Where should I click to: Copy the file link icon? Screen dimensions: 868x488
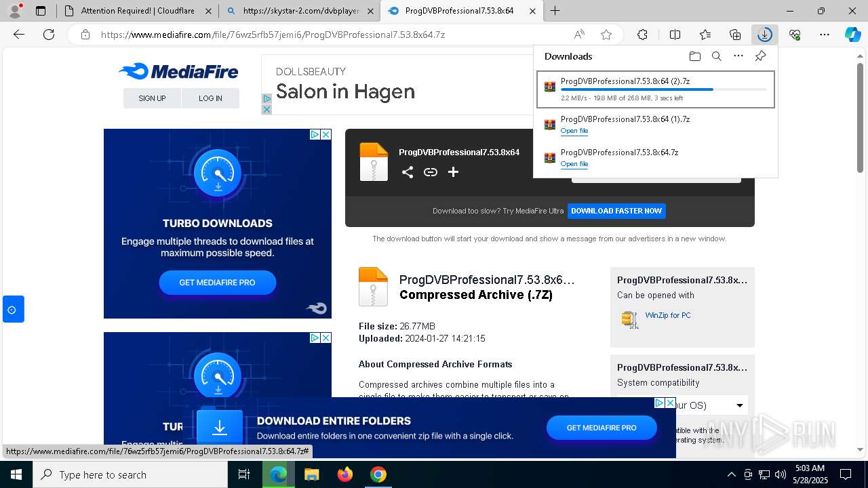pyautogui.click(x=431, y=172)
